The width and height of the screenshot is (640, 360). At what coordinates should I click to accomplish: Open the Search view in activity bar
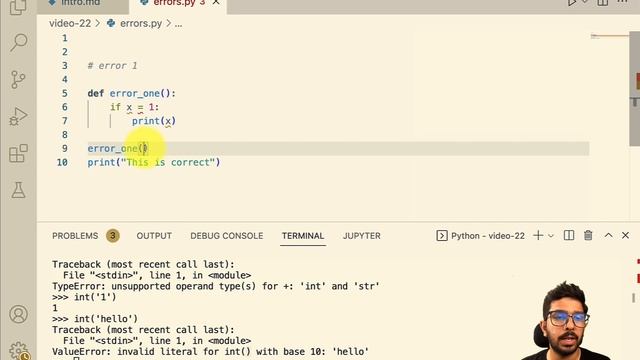tap(18, 42)
